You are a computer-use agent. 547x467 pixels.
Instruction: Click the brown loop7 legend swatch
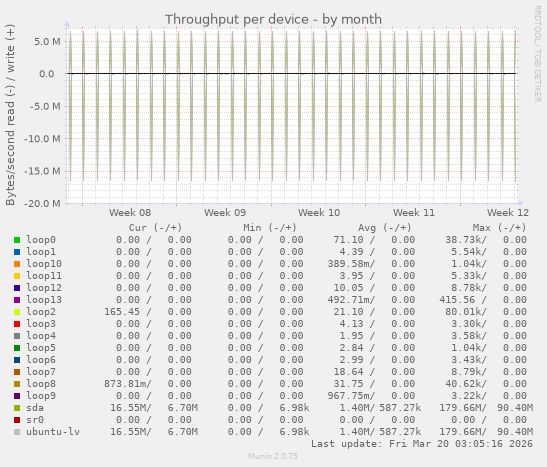click(x=17, y=372)
